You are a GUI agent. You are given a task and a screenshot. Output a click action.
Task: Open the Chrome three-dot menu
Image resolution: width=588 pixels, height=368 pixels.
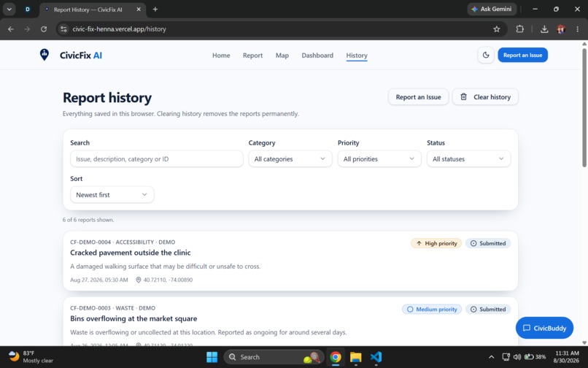point(577,29)
